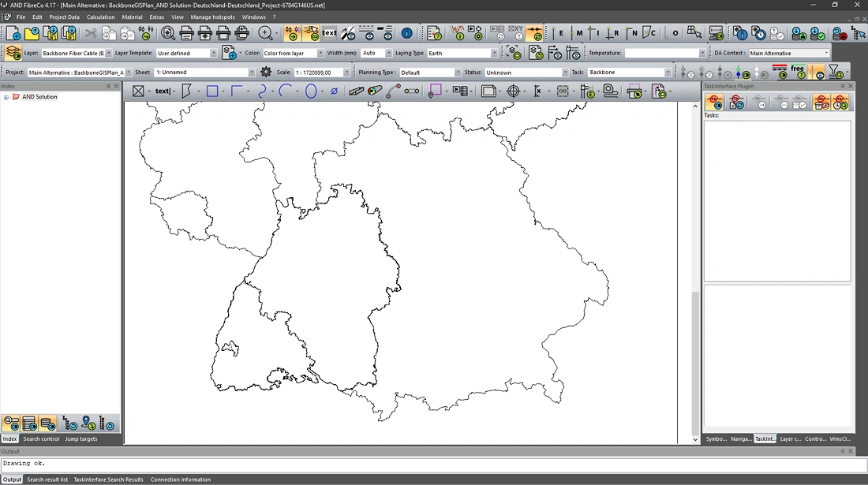Switch to the Connection Information tab
868x485 pixels.
point(181,479)
